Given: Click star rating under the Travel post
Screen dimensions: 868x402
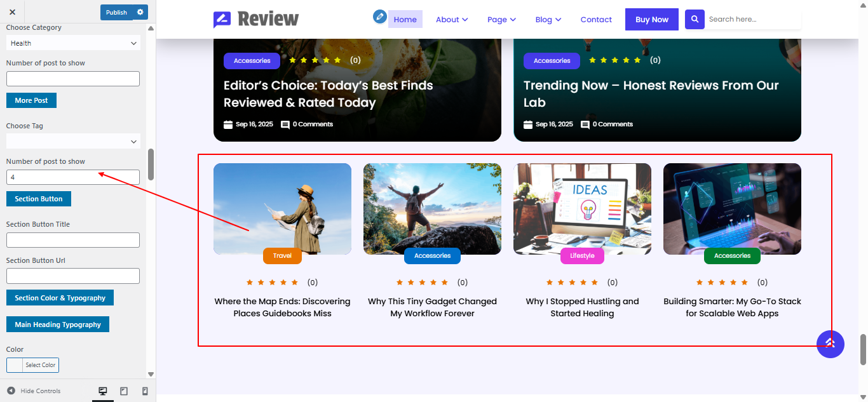Looking at the screenshot, I should coord(272,283).
